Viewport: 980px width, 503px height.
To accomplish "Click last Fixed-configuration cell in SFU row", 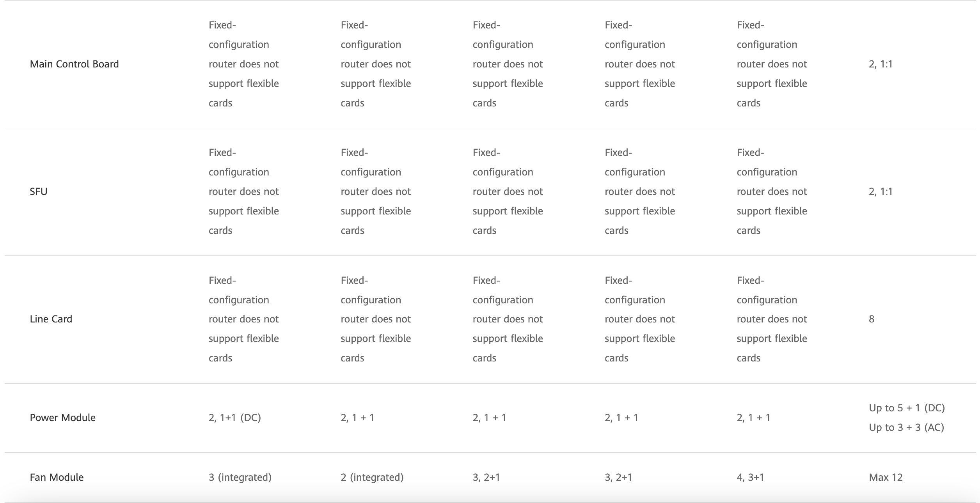I will point(772,191).
